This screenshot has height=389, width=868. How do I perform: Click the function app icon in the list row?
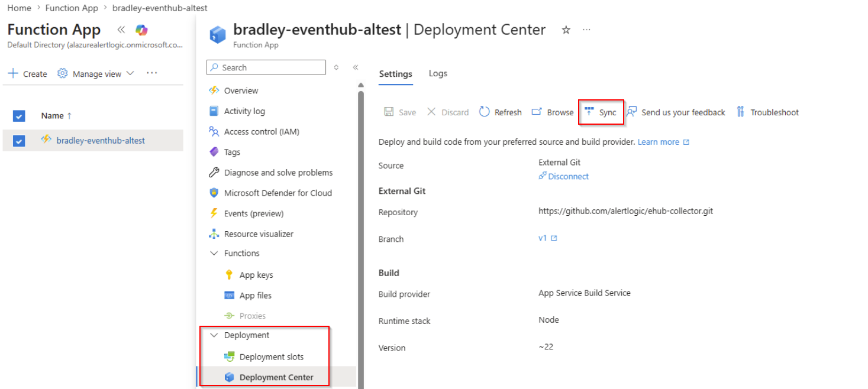(46, 140)
